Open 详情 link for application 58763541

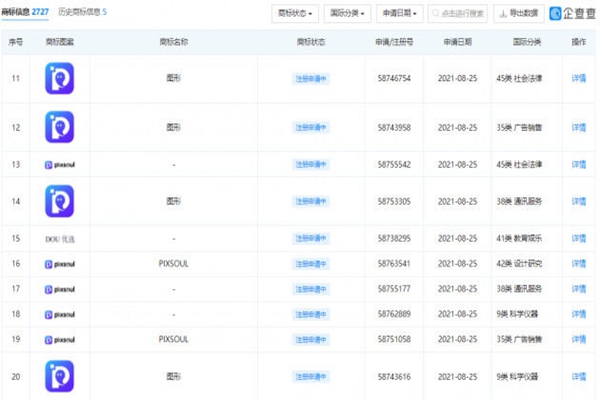point(578,264)
